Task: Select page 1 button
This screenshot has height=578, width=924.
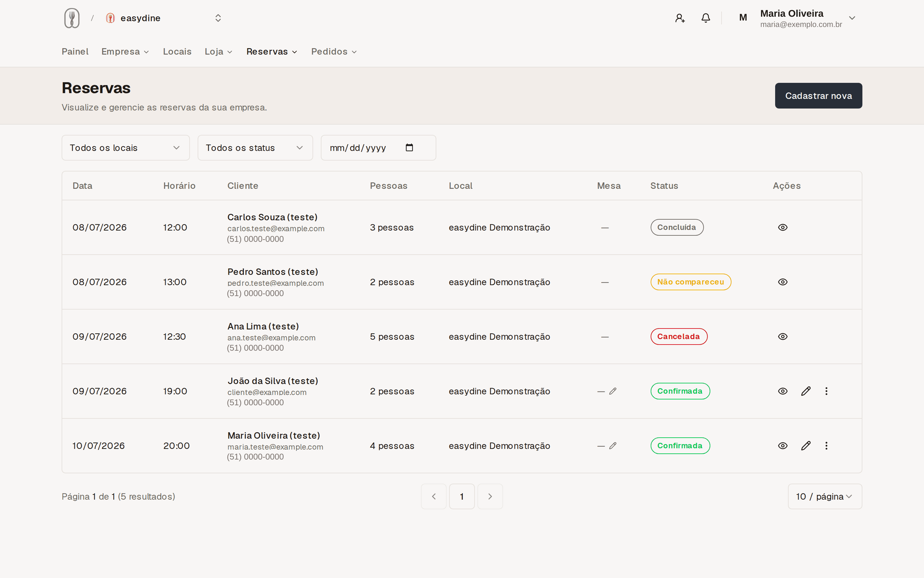Action: pyautogui.click(x=462, y=496)
